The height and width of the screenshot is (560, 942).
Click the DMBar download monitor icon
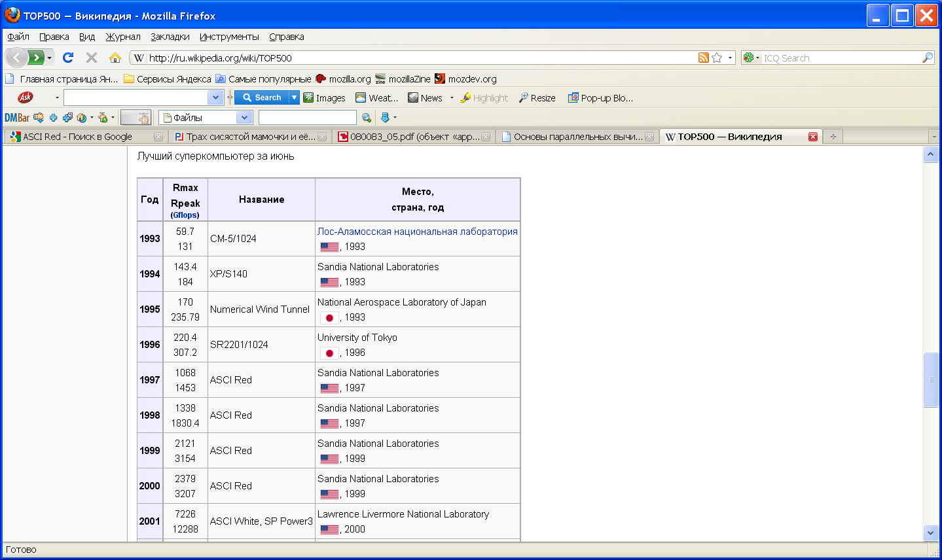pos(39,118)
